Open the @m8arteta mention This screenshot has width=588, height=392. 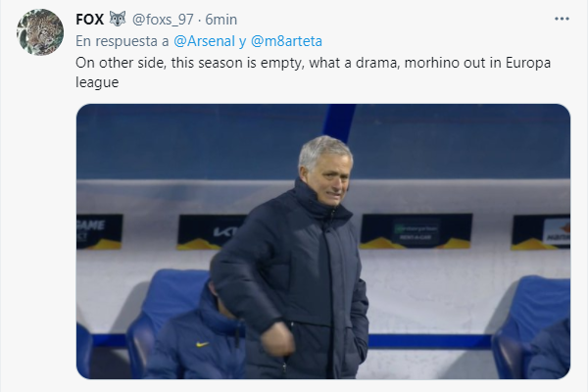[x=286, y=40]
